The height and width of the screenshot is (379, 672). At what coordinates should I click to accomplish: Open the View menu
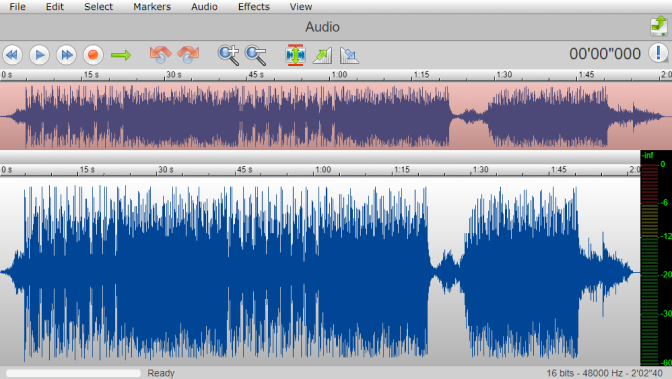(x=300, y=6)
